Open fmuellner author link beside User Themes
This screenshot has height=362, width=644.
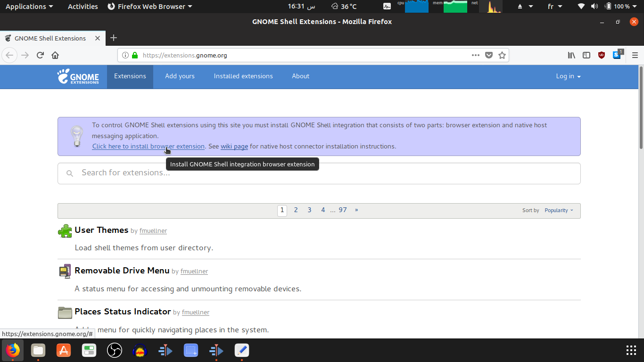[153, 231]
